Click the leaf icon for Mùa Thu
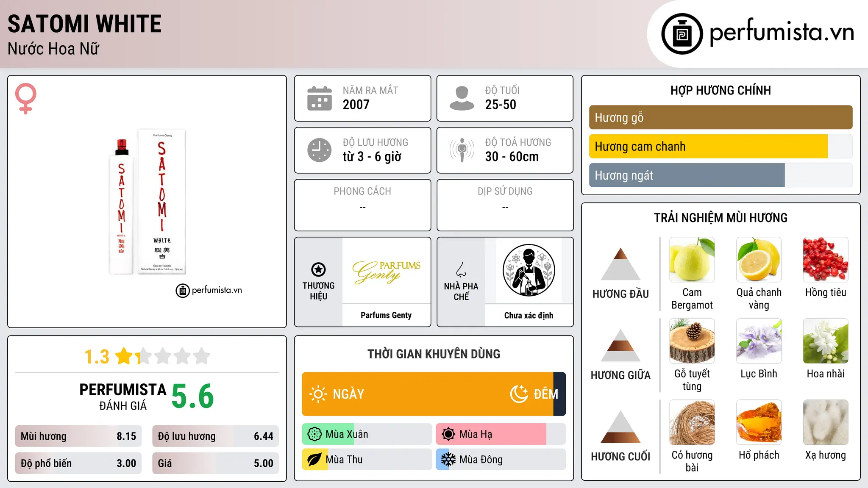 click(x=314, y=460)
